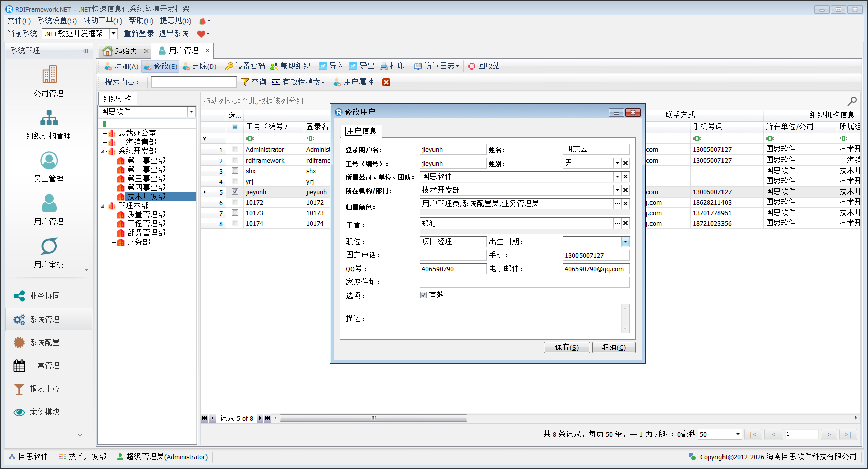Click the 打印 printer toolbar icon

pos(384,66)
